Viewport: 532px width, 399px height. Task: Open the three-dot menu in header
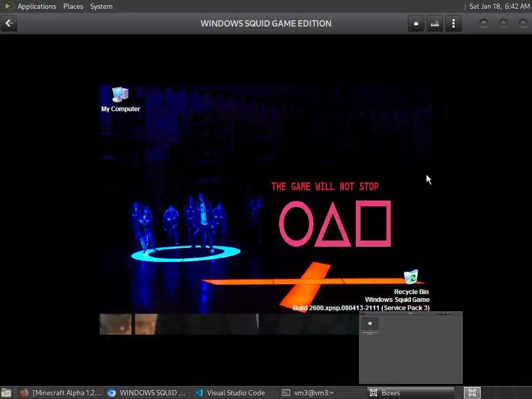[454, 23]
